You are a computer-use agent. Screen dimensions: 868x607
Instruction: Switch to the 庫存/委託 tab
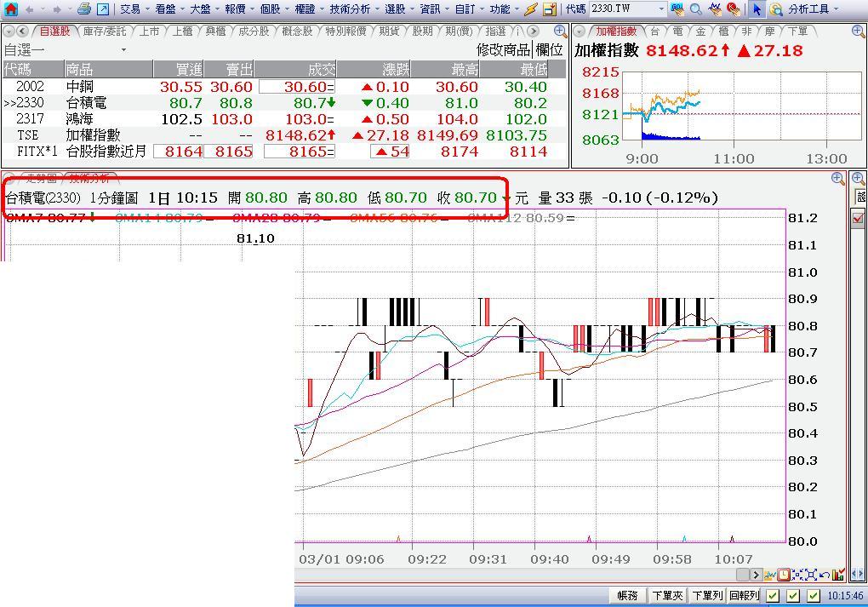105,31
